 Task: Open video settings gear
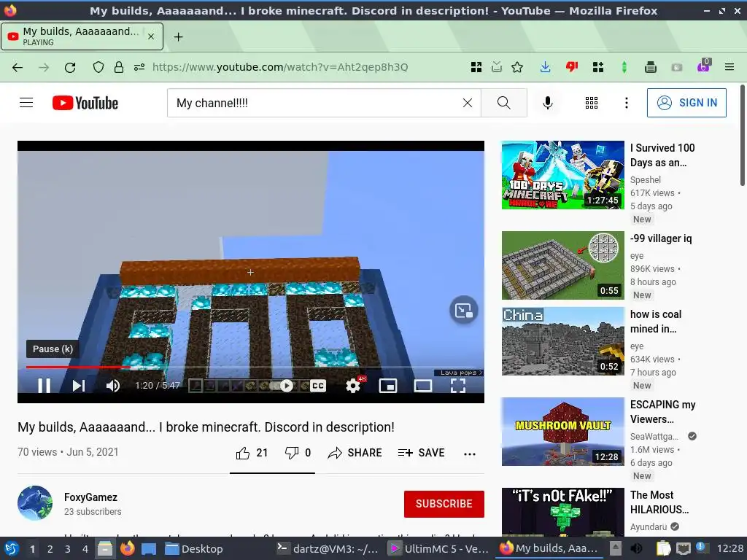point(353,385)
